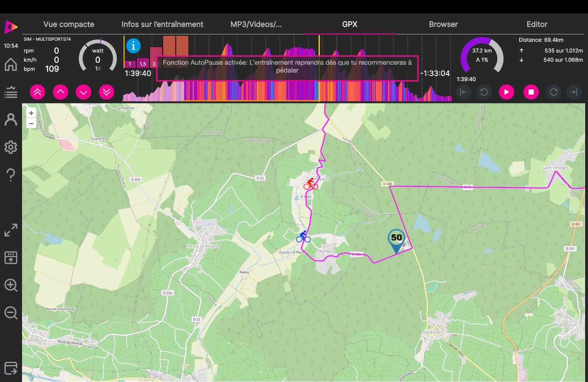Open the Editor tab

537,24
